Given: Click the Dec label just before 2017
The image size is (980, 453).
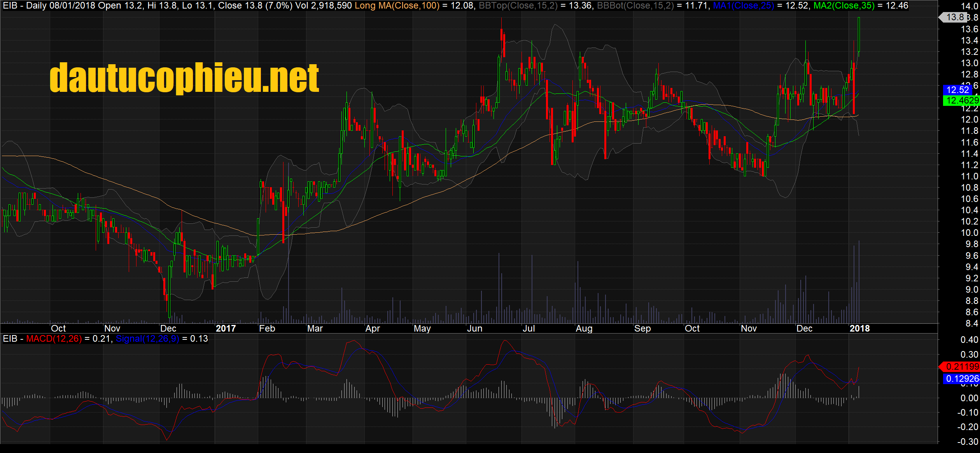Looking at the screenshot, I should pos(168,328).
